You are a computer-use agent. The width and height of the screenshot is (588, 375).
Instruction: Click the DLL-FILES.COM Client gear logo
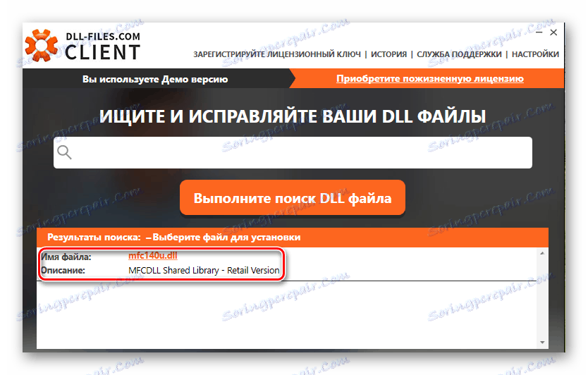pos(42,46)
